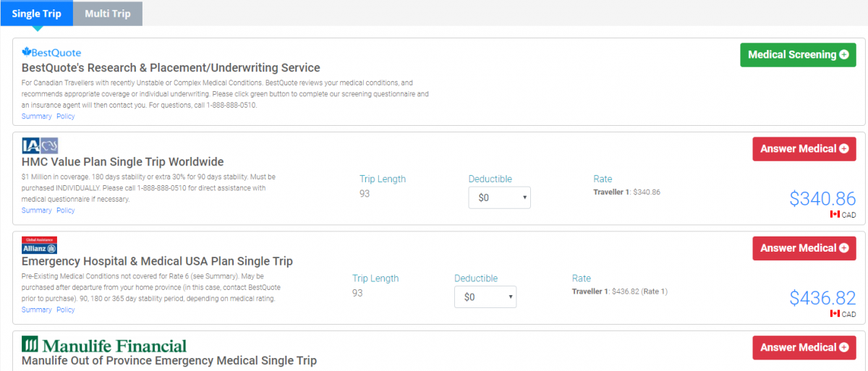Open Summary link for HMC Value Plan
This screenshot has width=868, height=371.
tap(36, 210)
